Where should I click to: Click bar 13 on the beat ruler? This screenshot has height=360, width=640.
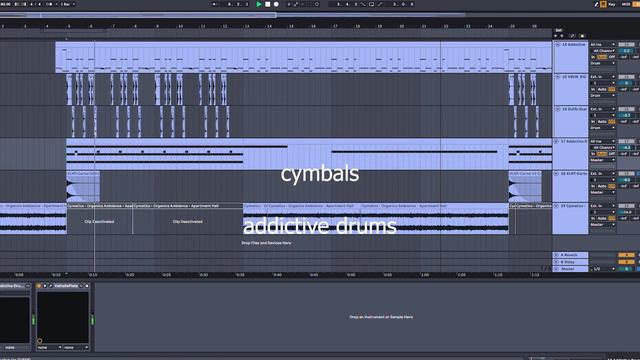(x=247, y=26)
